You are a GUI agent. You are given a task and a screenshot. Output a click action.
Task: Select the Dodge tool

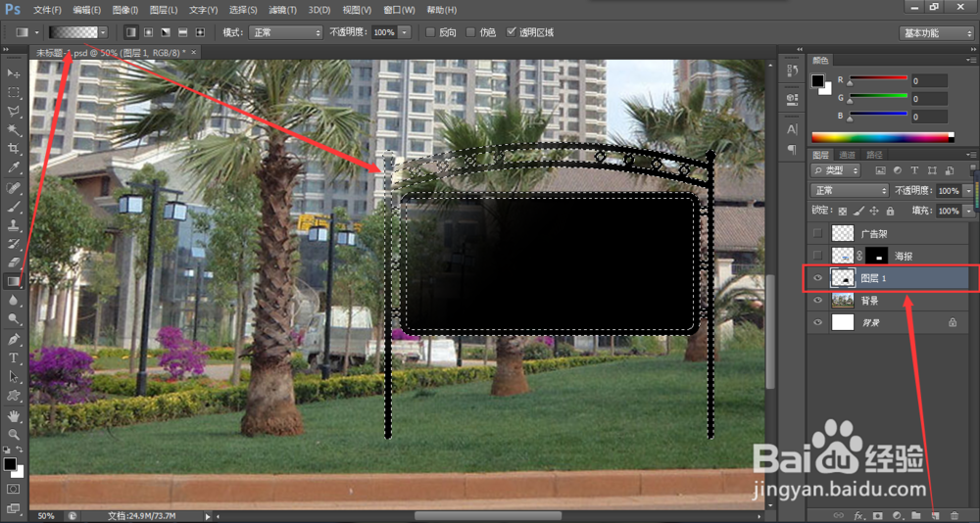(x=13, y=319)
